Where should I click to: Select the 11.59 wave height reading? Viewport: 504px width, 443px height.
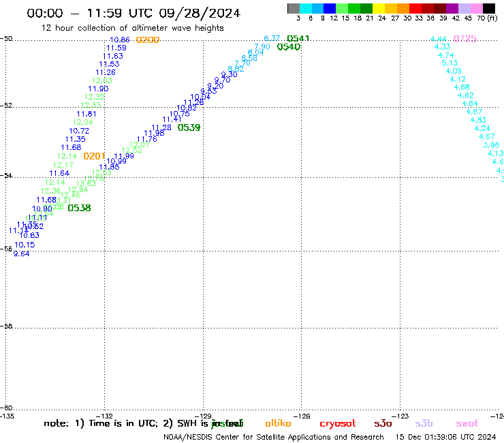(116, 48)
